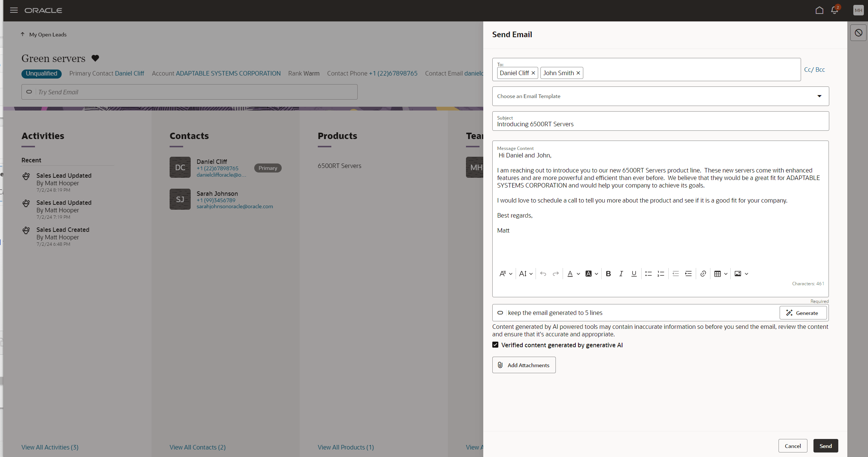
Task: Remove John Smith recipient chip
Action: coord(578,73)
